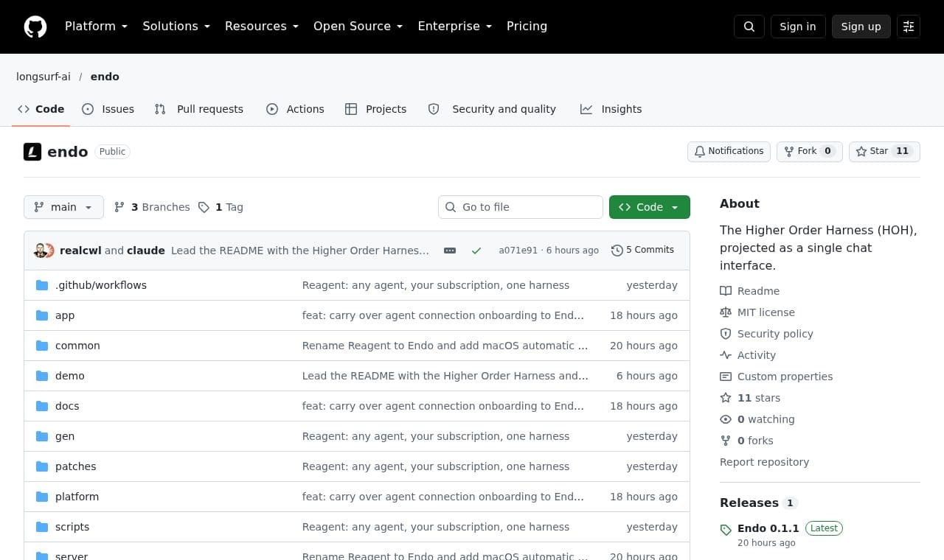
Task: Click the .github/workflows folder icon
Action: (42, 285)
